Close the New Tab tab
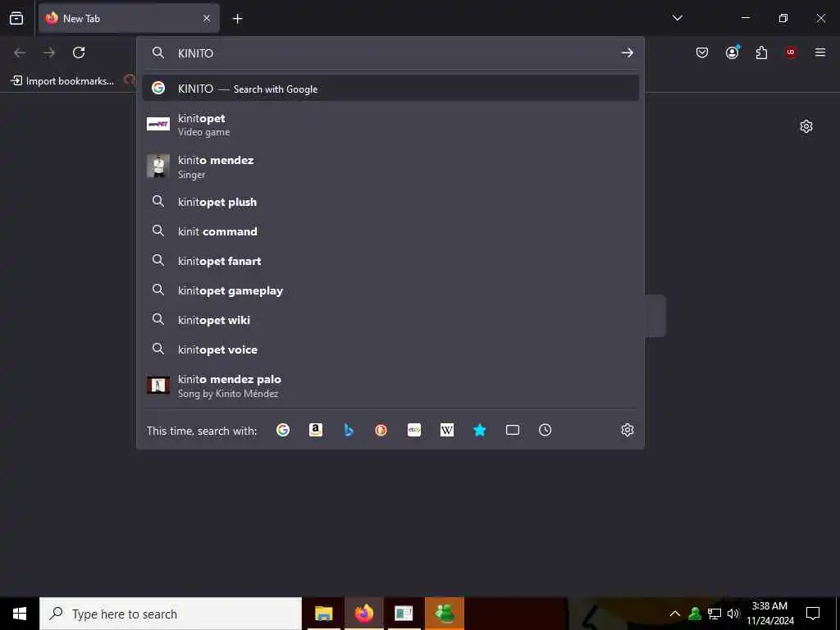 coord(207,18)
